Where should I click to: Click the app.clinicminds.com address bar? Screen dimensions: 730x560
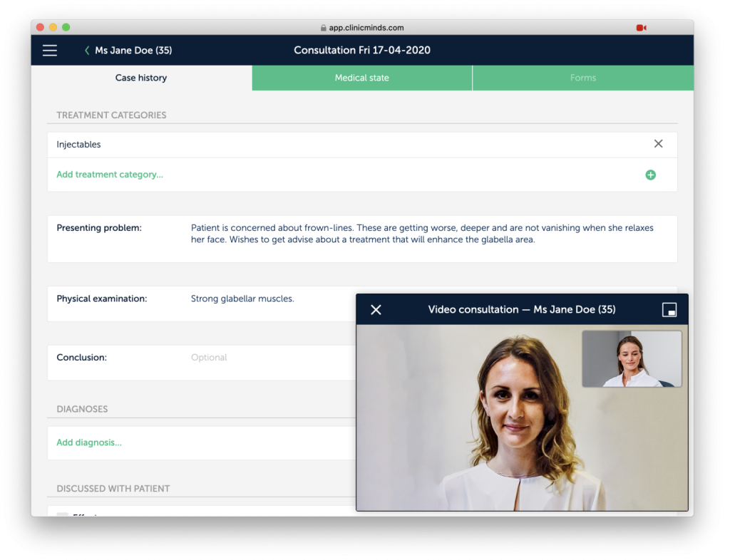[x=365, y=27]
